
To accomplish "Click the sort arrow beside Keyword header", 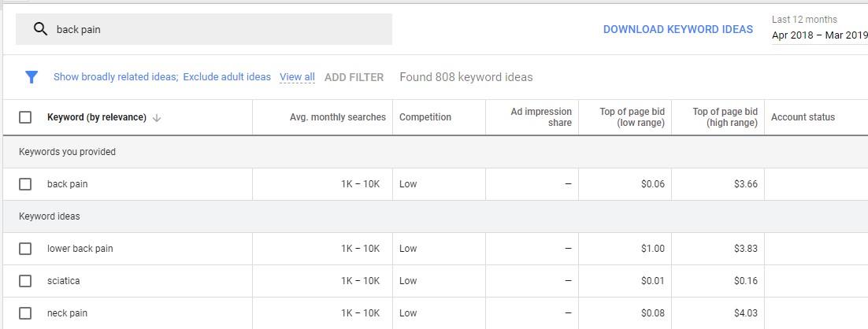I will point(157,118).
